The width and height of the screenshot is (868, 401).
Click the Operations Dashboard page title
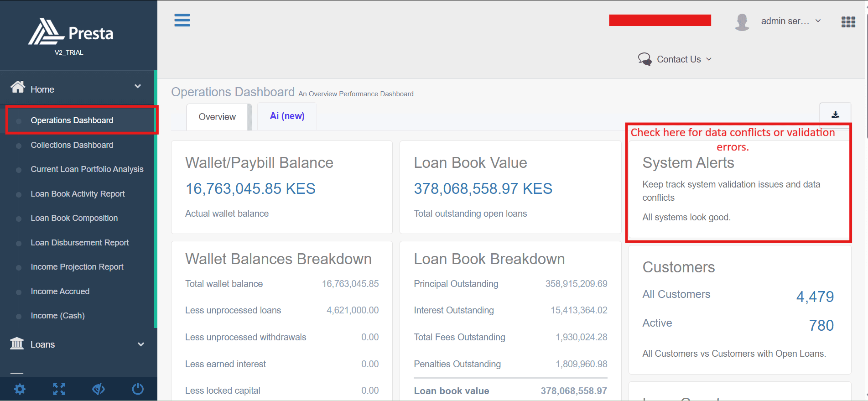click(x=233, y=92)
